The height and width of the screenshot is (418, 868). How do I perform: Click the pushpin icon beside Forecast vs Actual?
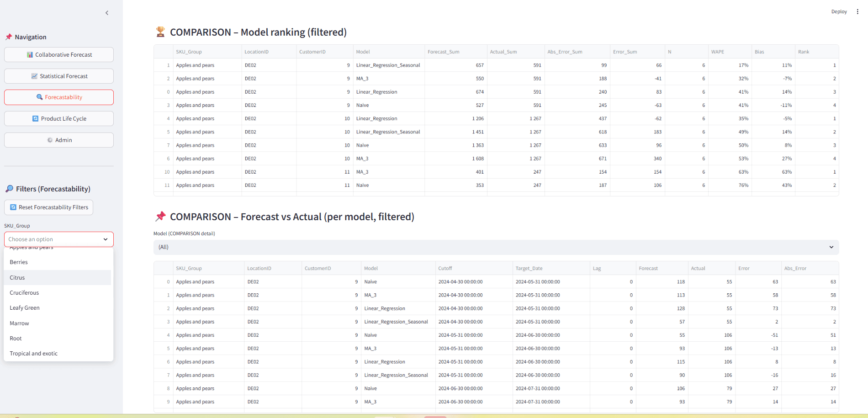click(160, 217)
